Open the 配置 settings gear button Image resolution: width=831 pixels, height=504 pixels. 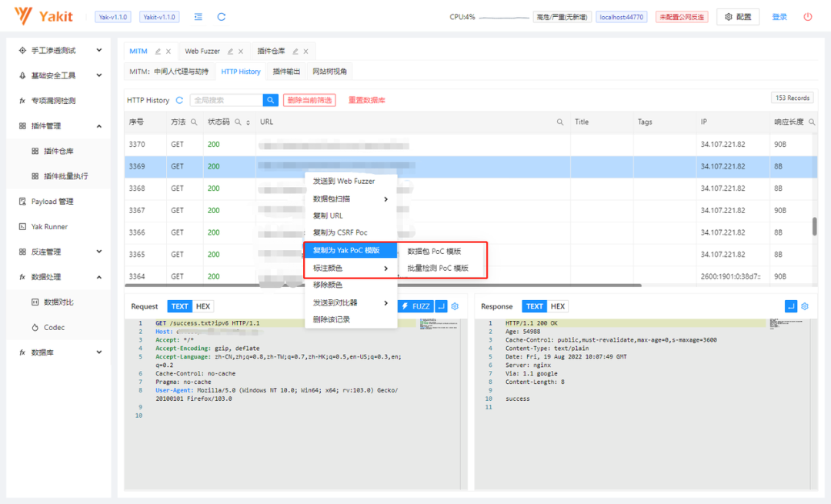coord(738,17)
